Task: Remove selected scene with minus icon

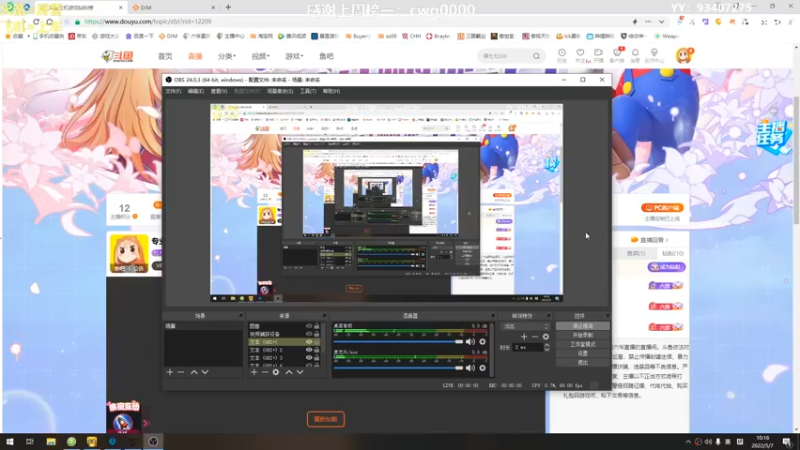Action: 181,372
